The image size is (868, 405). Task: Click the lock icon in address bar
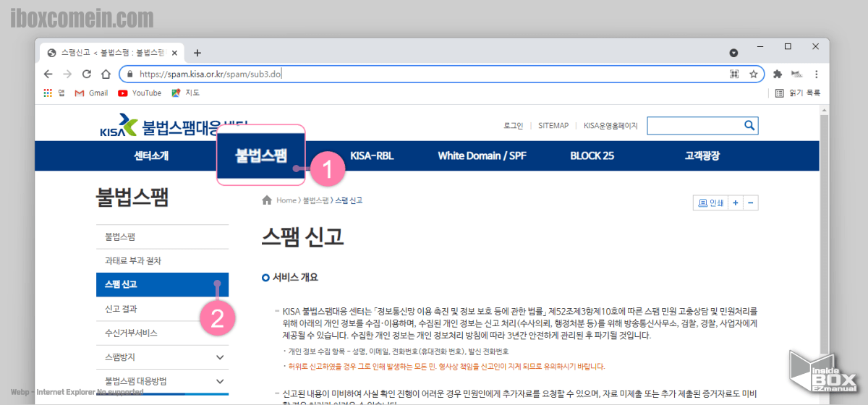129,74
